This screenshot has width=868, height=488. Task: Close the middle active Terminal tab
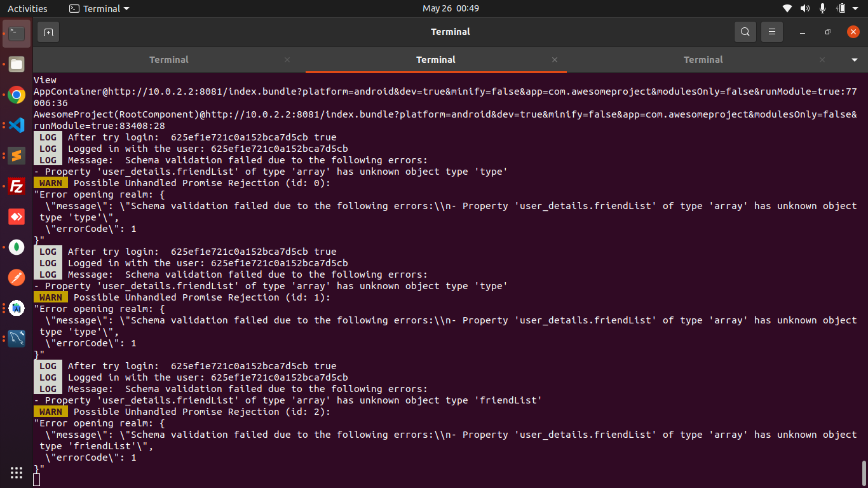point(555,60)
